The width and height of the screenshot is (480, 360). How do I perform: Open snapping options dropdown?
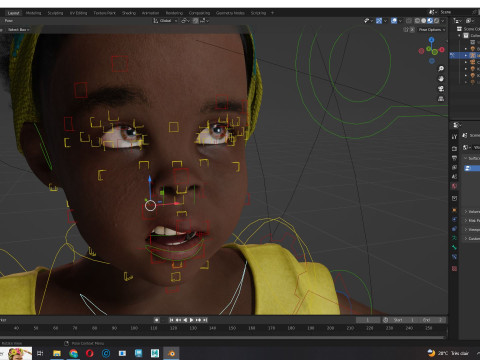204,21
